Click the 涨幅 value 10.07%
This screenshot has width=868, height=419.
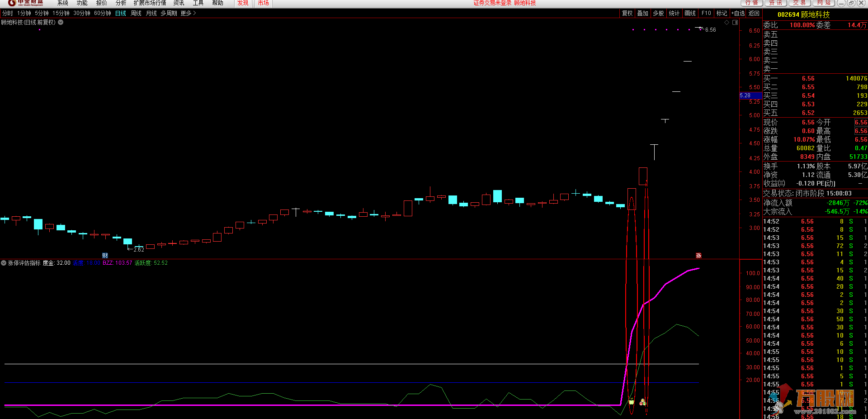pyautogui.click(x=804, y=140)
